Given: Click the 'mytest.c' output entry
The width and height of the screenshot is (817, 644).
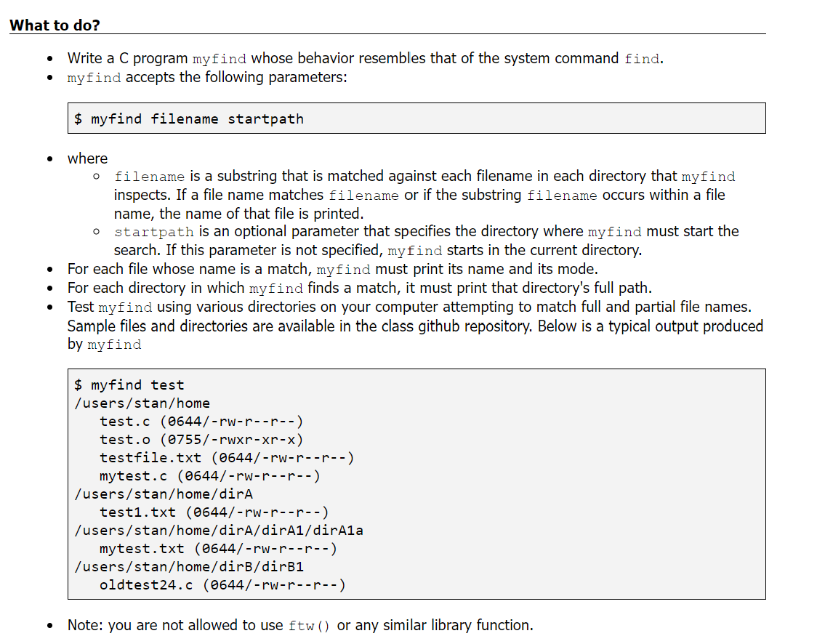Looking at the screenshot, I should click(134, 476).
